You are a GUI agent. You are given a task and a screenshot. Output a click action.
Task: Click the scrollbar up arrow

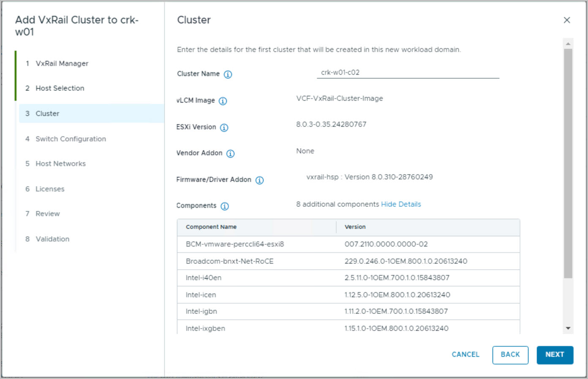(x=568, y=44)
